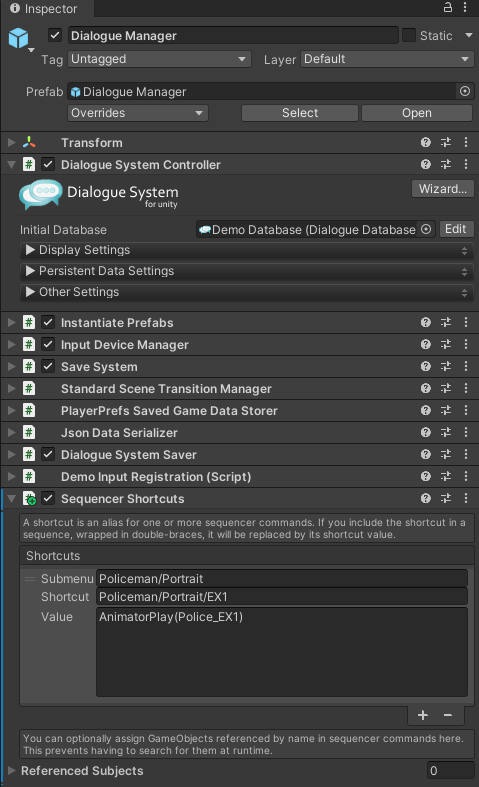Screen dimensions: 479x787
Task: Open Save System presets icon
Action: point(446,367)
